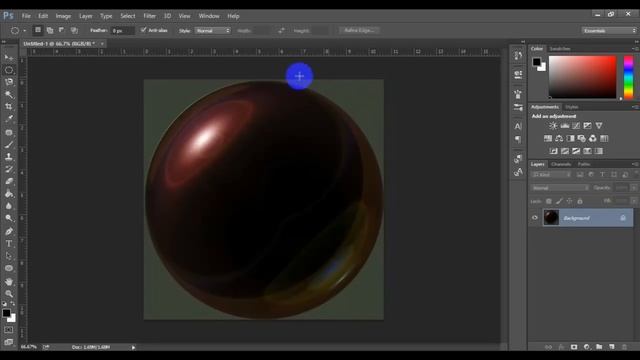
Task: Select the Healing Brush tool
Action: pyautogui.click(x=9, y=132)
